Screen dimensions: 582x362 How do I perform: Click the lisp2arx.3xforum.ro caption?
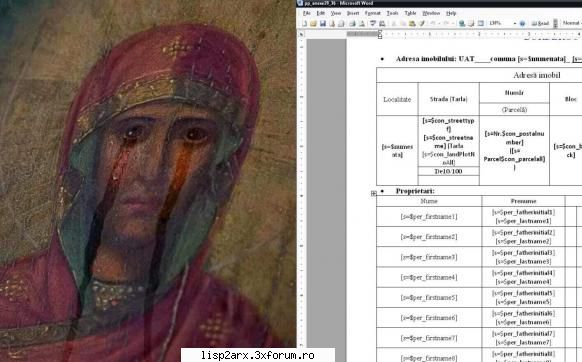pos(258,355)
